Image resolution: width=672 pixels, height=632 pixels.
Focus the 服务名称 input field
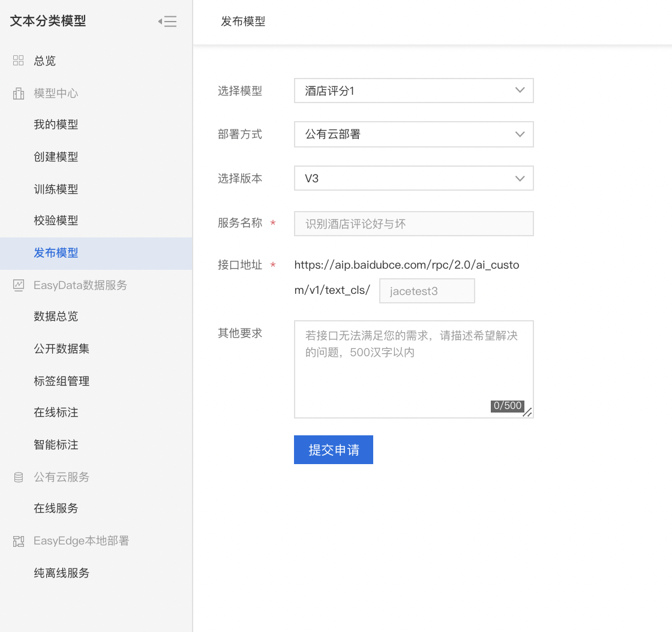coord(413,224)
